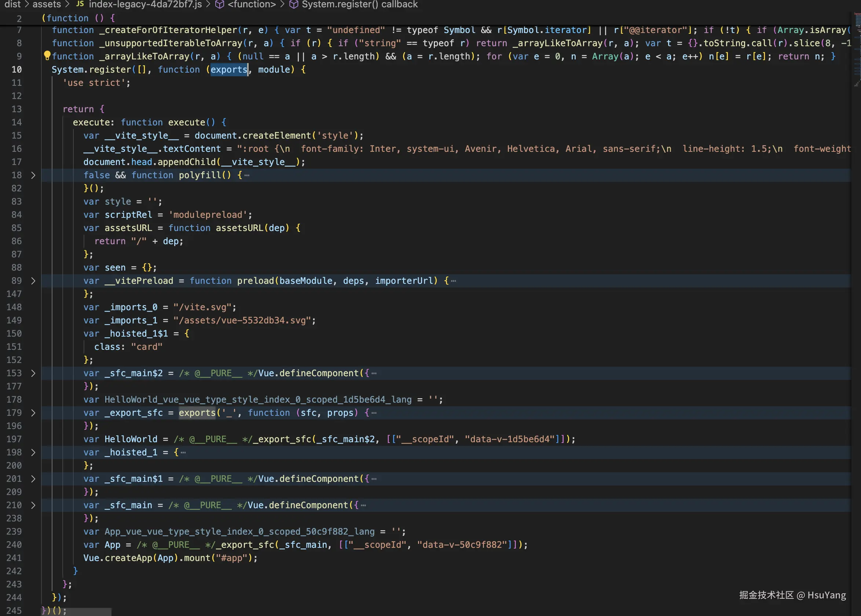Open the dist breadcrumb item
This screenshot has height=616, width=861.
pos(12,4)
